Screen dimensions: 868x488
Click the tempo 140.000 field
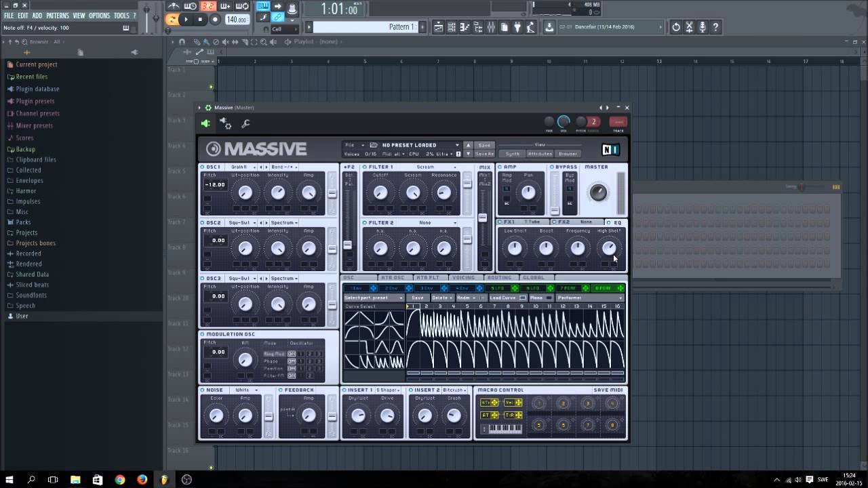tap(236, 20)
